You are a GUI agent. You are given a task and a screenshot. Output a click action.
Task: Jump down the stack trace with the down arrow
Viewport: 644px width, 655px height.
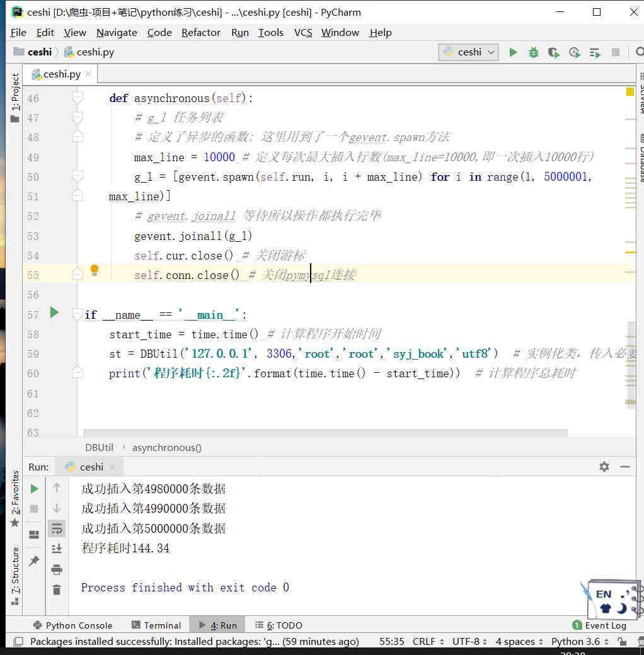click(x=57, y=508)
